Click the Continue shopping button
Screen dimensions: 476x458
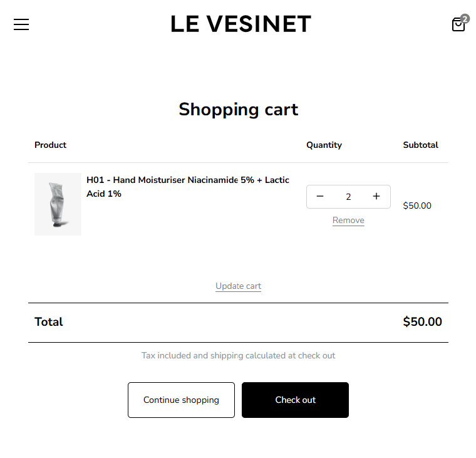(x=181, y=400)
